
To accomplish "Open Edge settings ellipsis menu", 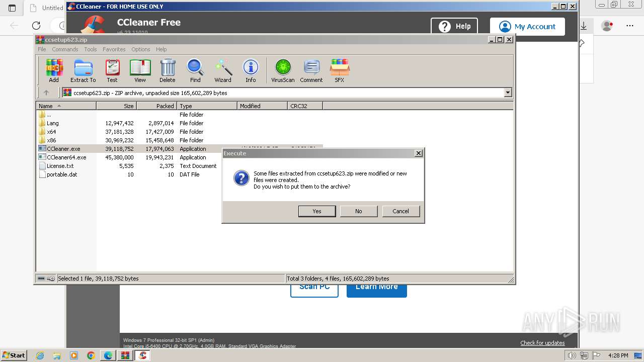I will [x=630, y=26].
